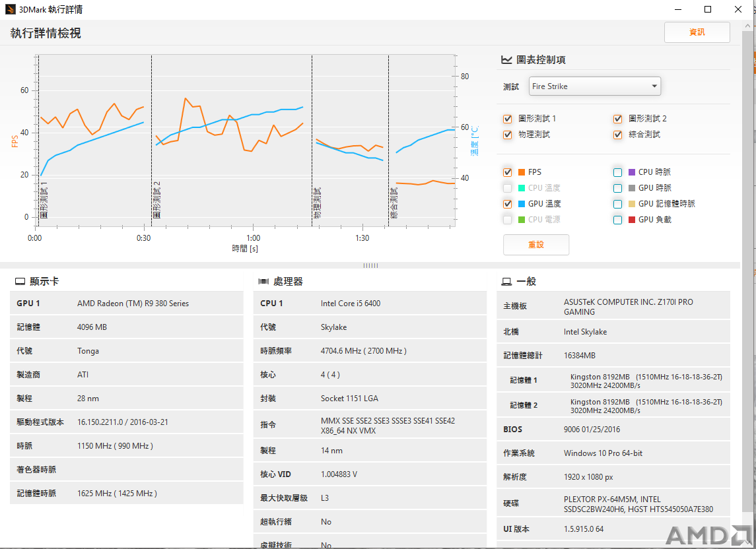Click the 4096 MB memory value
Screen dimensions: 756x549
tap(92, 327)
